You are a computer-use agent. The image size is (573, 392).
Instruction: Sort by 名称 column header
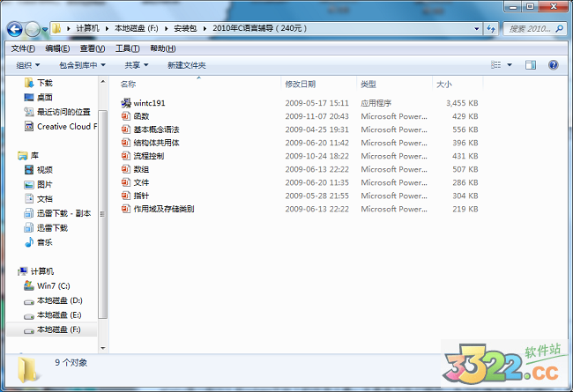click(x=128, y=85)
